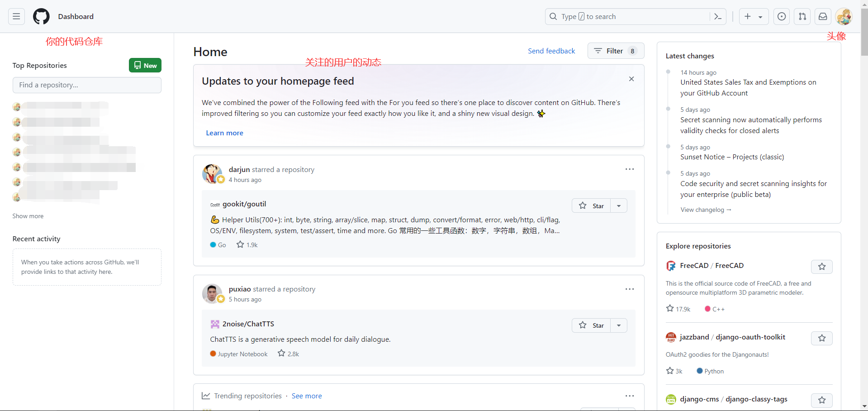Click the GitHub logo icon
The width and height of the screenshot is (868, 411).
[41, 17]
